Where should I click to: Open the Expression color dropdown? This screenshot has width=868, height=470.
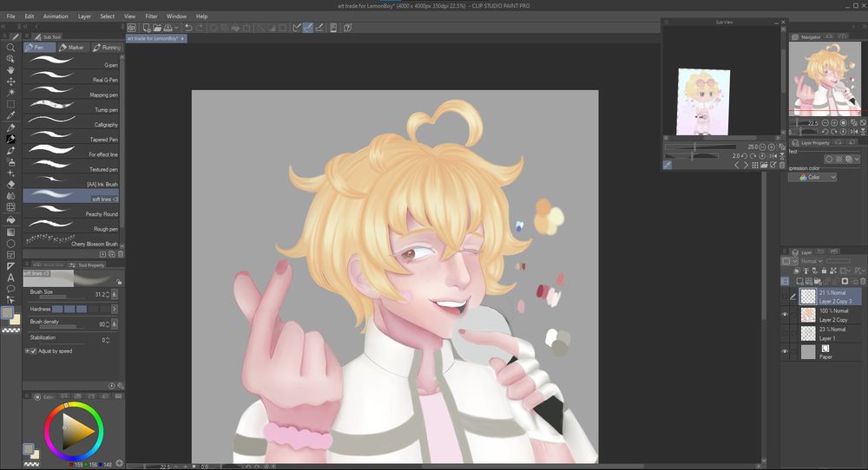tap(812, 178)
